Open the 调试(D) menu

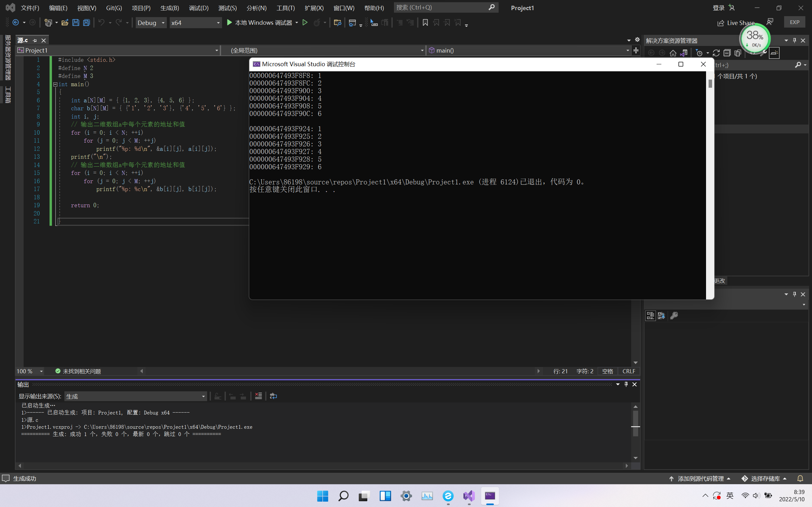coord(199,8)
